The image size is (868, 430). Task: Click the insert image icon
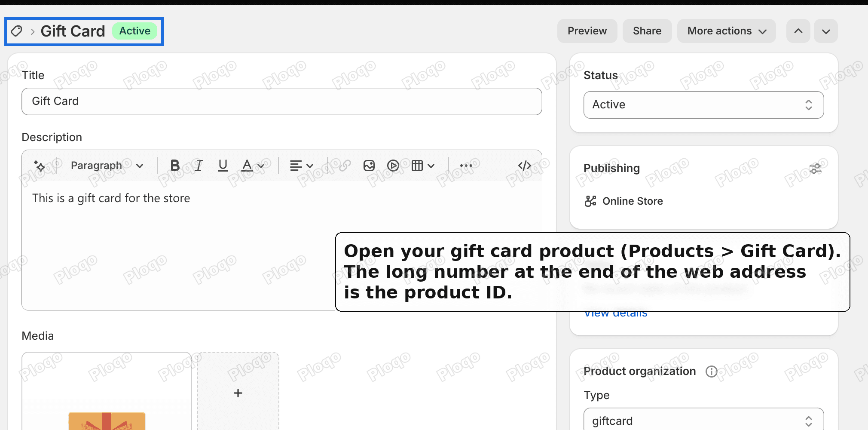[369, 166]
